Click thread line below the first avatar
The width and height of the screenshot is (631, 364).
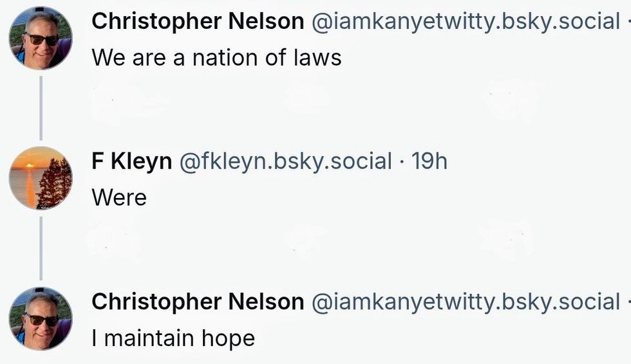click(x=41, y=107)
